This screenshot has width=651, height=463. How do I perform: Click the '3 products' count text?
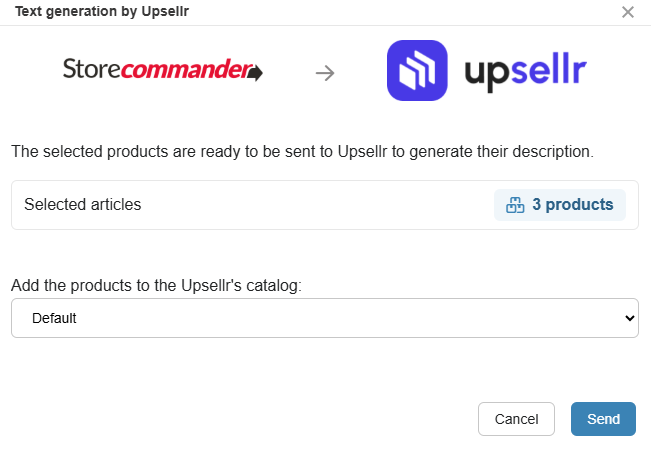572,205
